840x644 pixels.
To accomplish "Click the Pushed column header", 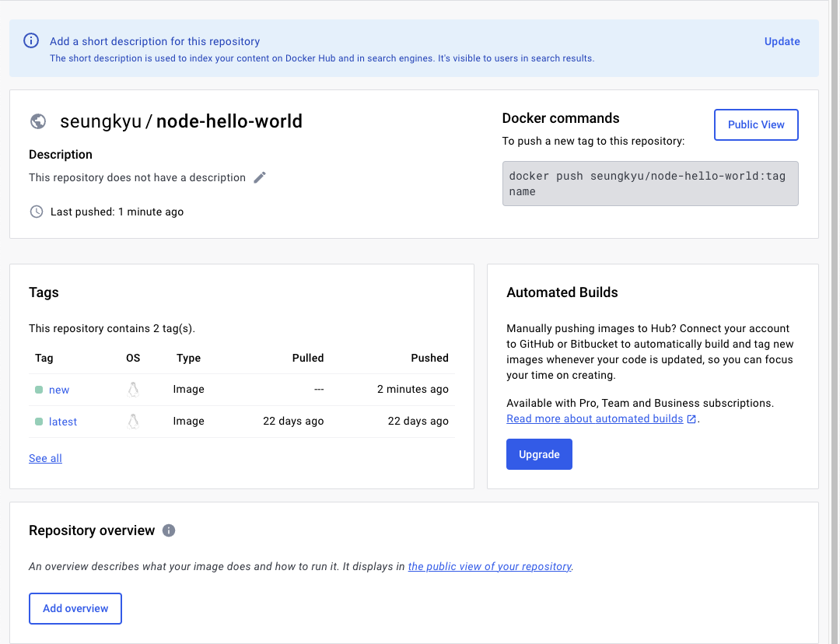I will point(429,358).
